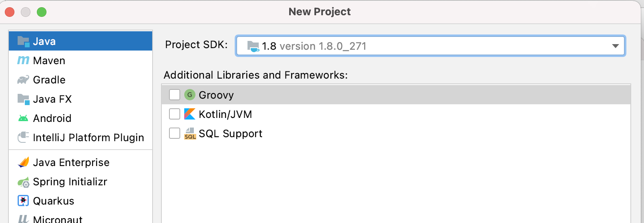Screen dimensions: 644x223
Task: Select Java FX project type
Action: [80, 99]
